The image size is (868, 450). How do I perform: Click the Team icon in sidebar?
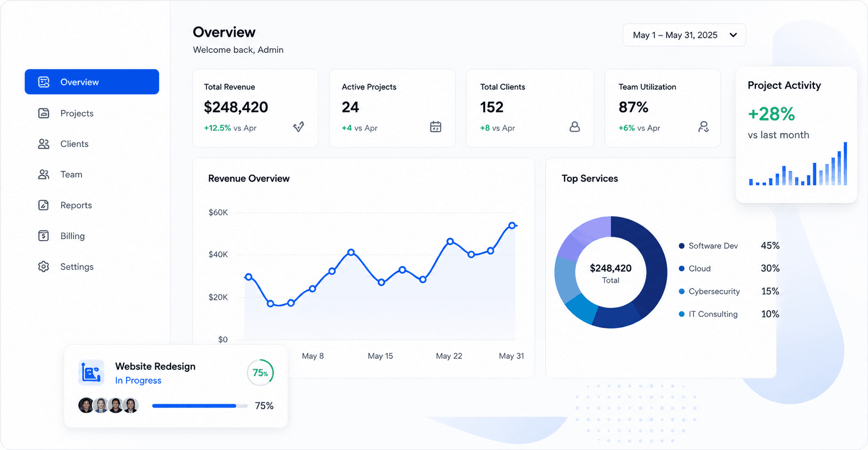click(x=44, y=174)
